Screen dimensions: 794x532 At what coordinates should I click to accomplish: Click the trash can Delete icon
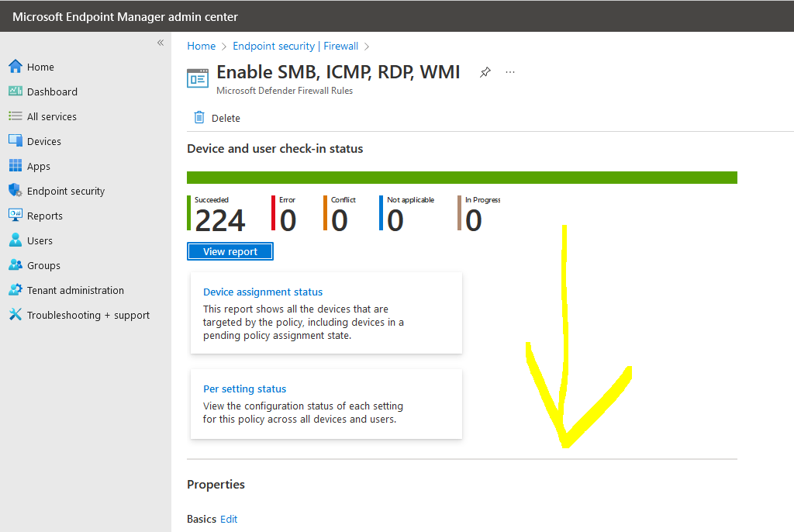(199, 118)
